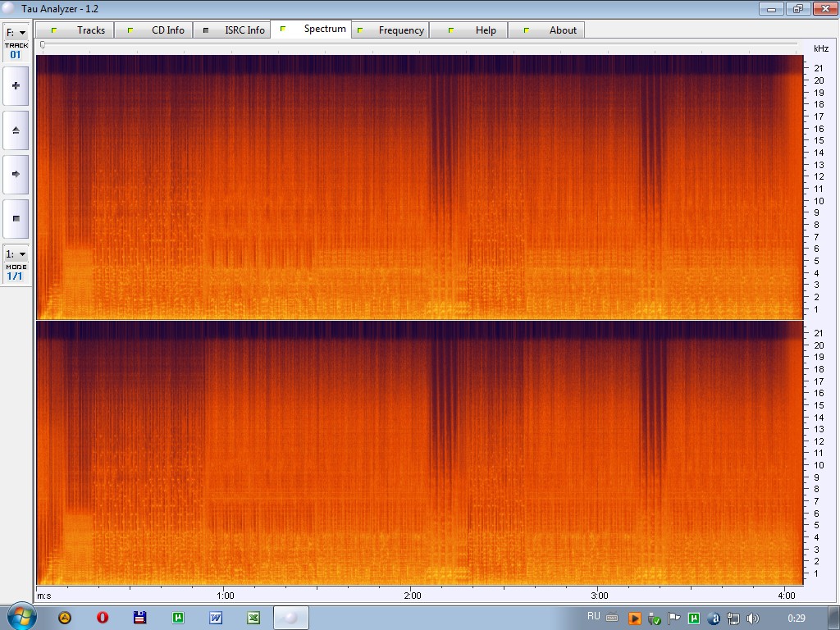Click the volume speaker tray icon
840x630 pixels.
pyautogui.click(x=753, y=619)
